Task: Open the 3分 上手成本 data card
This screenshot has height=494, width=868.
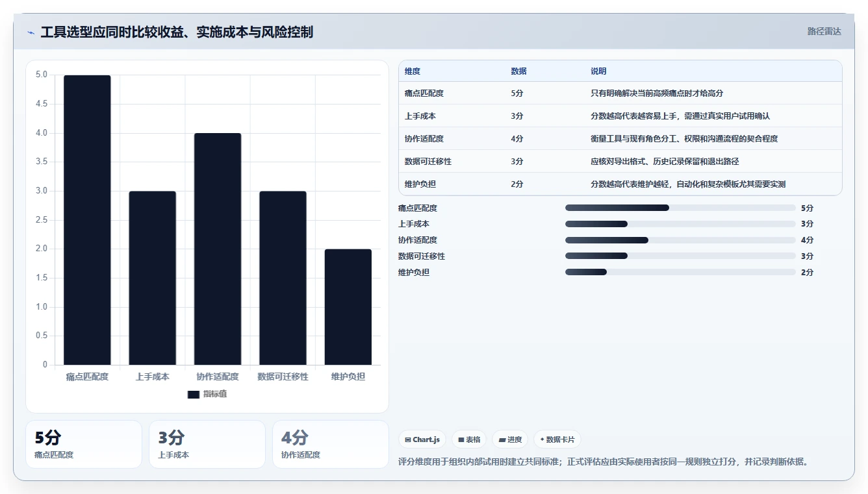Action: [207, 444]
